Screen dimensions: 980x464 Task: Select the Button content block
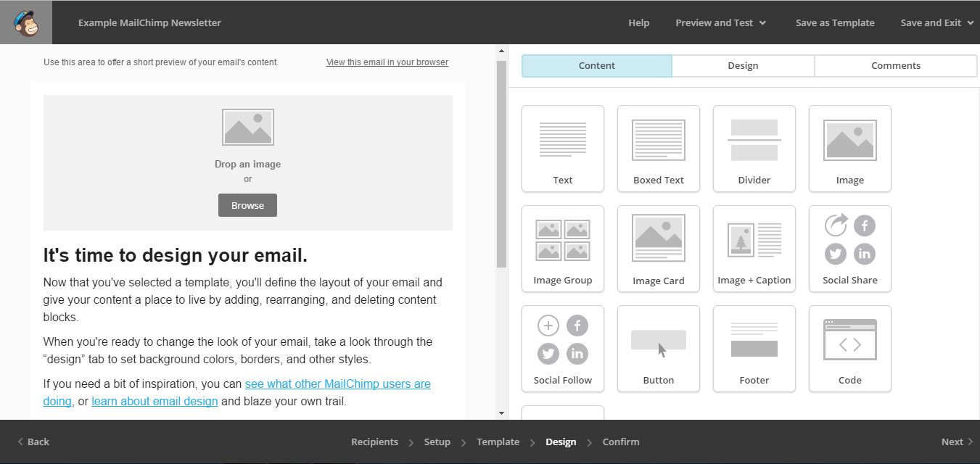[x=659, y=349]
